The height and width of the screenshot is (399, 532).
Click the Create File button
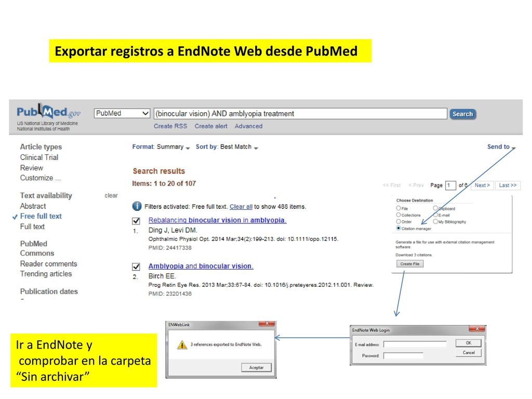[410, 264]
